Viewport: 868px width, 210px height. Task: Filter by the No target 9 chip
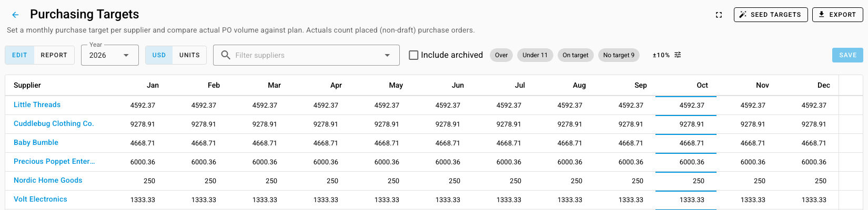tap(619, 55)
